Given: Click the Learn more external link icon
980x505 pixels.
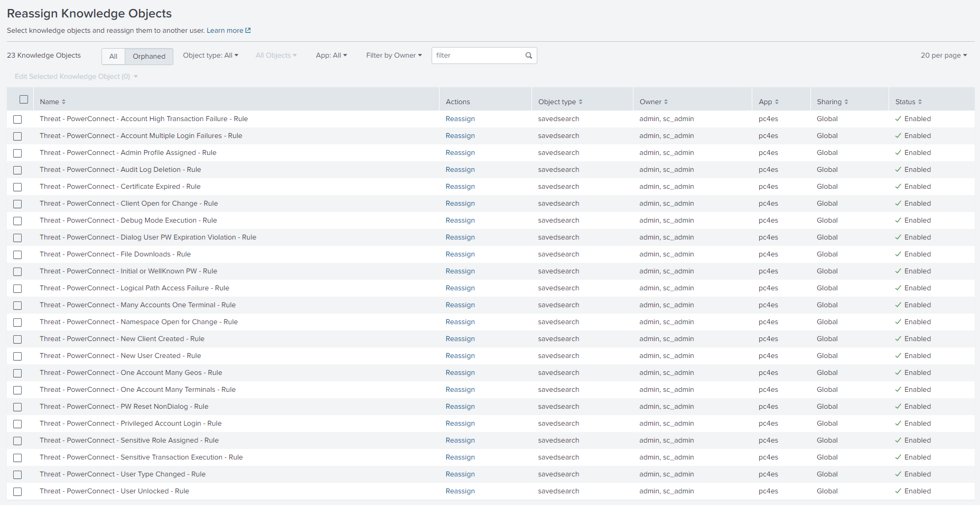Looking at the screenshot, I should [x=248, y=31].
